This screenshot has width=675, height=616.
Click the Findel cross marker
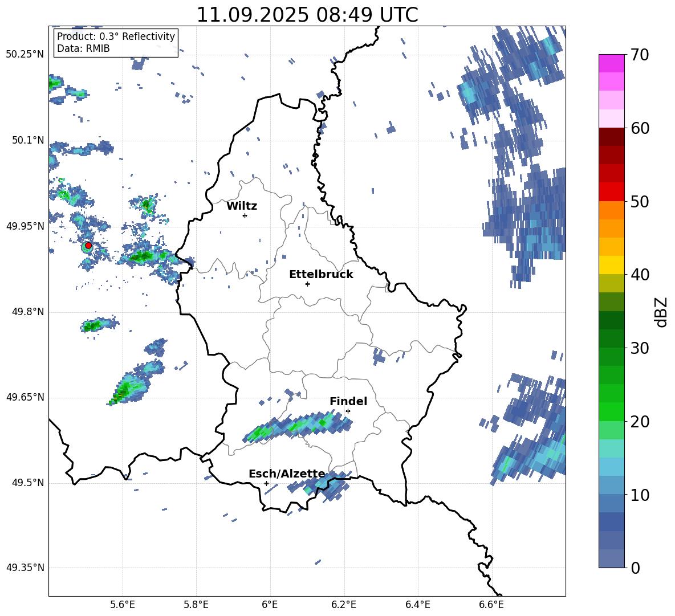[348, 411]
